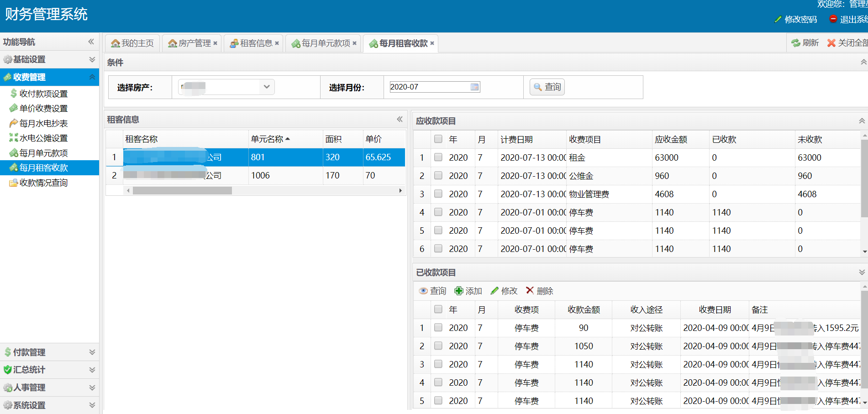Check the 已收款 row with amount 90
Screen dimensions: 868x414
click(438, 327)
